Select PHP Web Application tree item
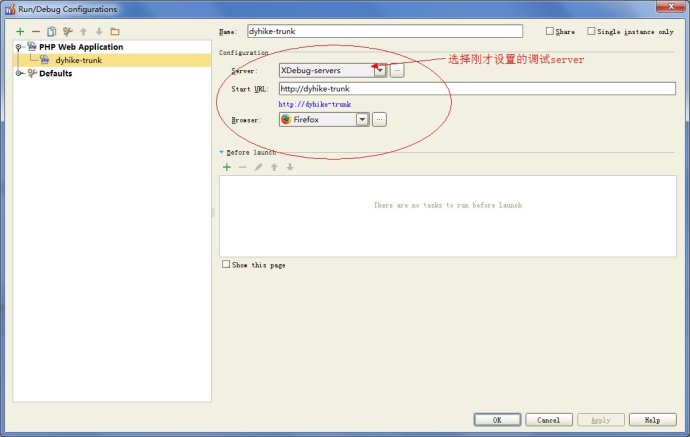 (x=81, y=47)
